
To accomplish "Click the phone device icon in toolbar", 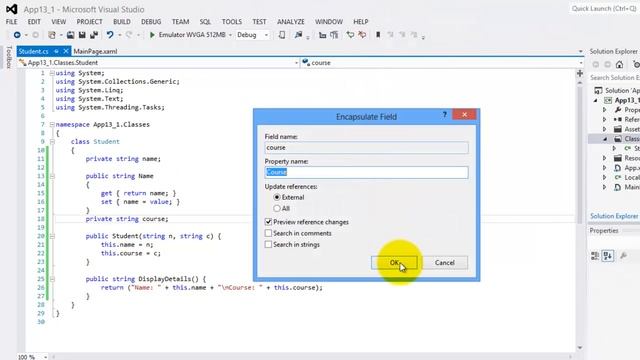I will (282, 35).
